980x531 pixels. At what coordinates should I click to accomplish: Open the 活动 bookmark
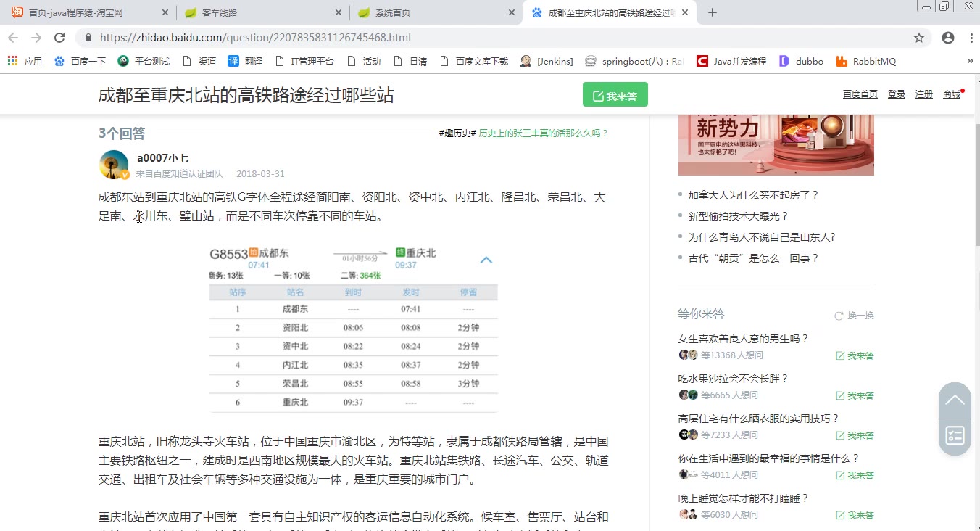pos(364,62)
